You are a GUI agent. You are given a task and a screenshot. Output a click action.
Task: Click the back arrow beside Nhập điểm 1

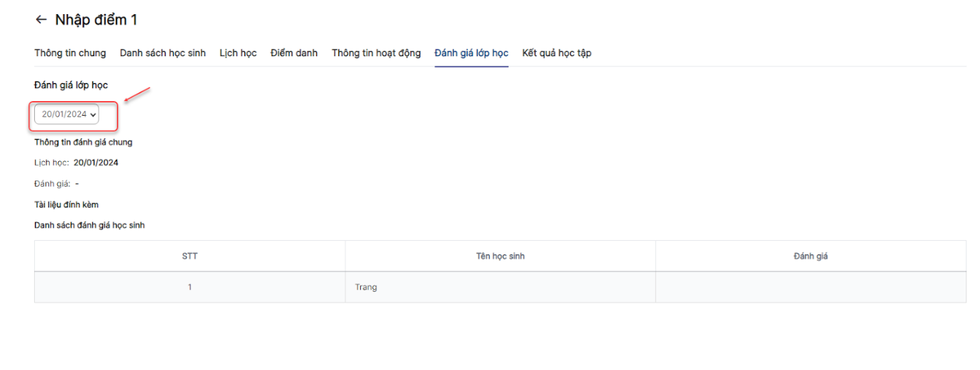click(40, 20)
